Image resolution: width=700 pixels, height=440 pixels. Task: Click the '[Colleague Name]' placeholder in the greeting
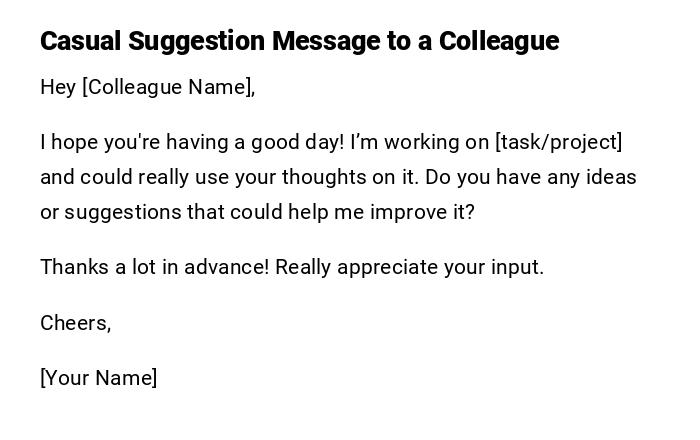click(167, 87)
